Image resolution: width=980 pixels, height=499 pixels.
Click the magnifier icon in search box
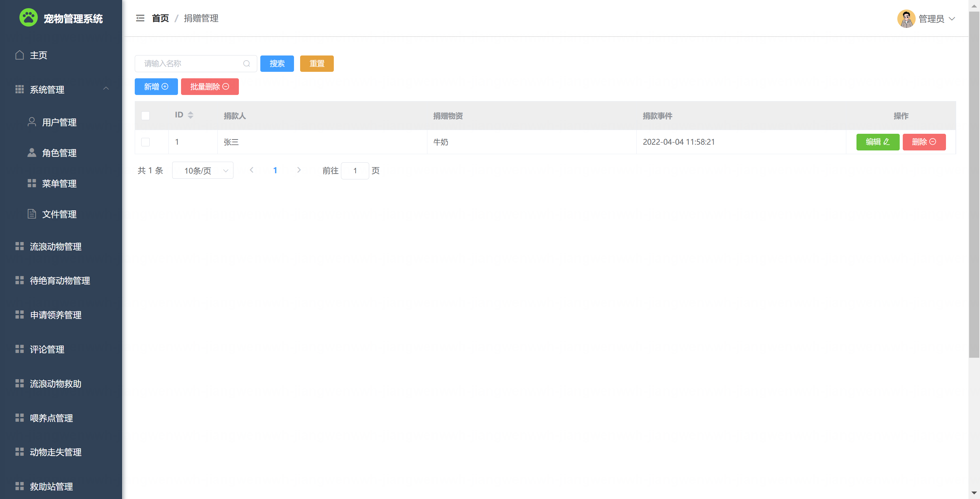click(x=246, y=64)
